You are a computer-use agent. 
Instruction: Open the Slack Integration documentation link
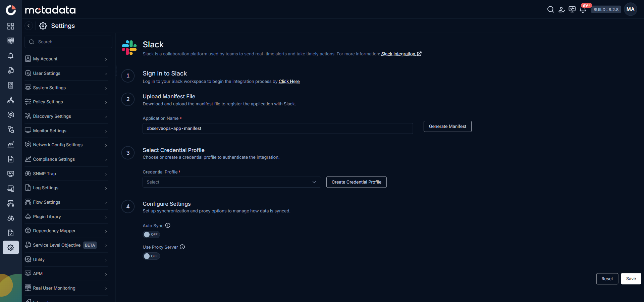click(401, 54)
